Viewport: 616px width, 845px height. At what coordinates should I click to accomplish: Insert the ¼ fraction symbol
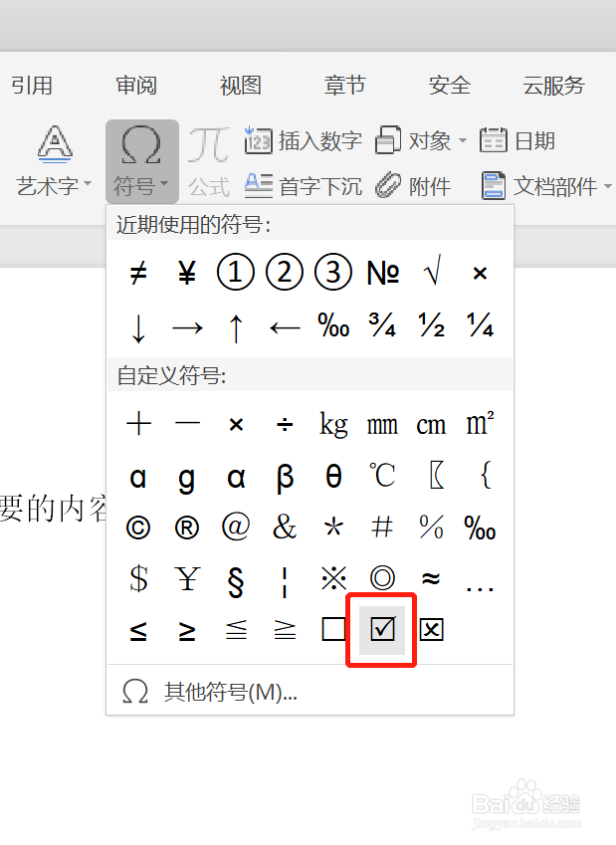coord(480,324)
